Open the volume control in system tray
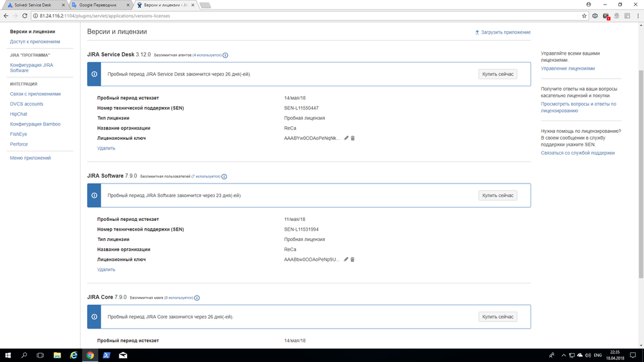 tap(588, 356)
